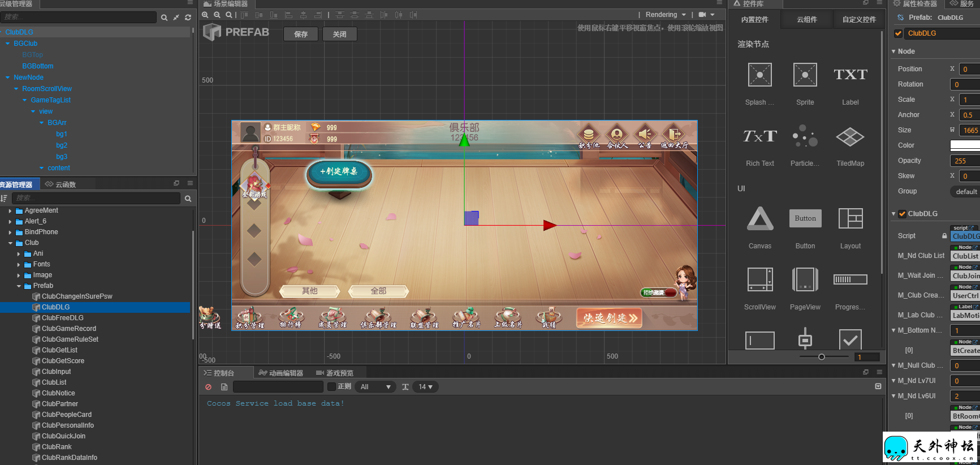Collapse the BGClub node in hierarchy

tap(7, 44)
